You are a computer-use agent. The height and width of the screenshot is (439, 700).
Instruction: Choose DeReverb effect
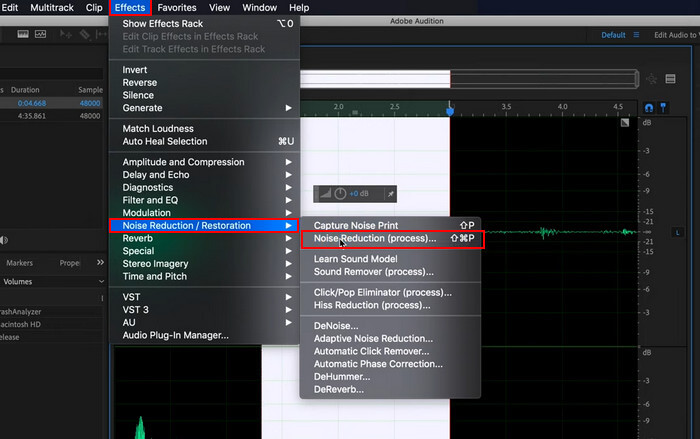click(x=391, y=389)
